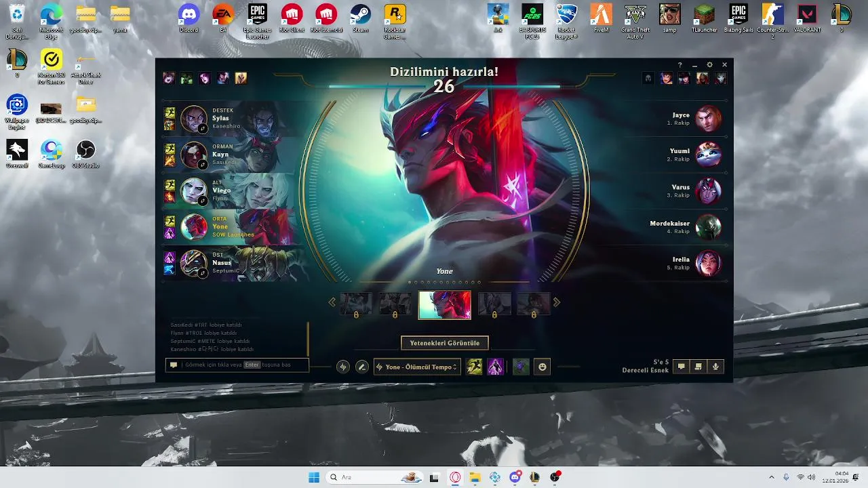Expand the system tray hidden icons chevron

coord(772,477)
